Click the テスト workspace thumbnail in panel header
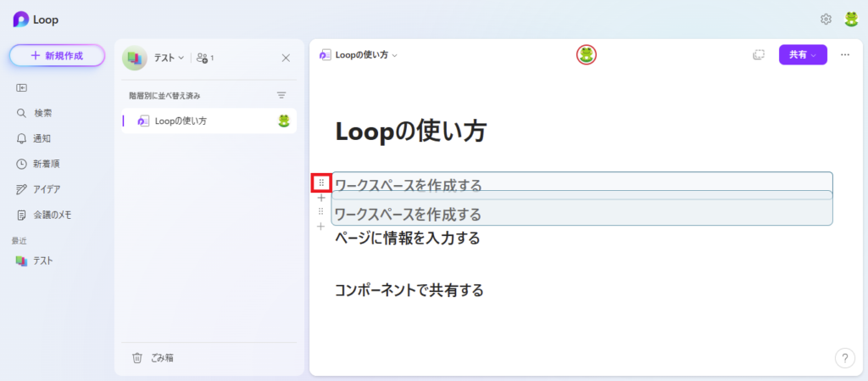868x381 pixels. point(135,58)
